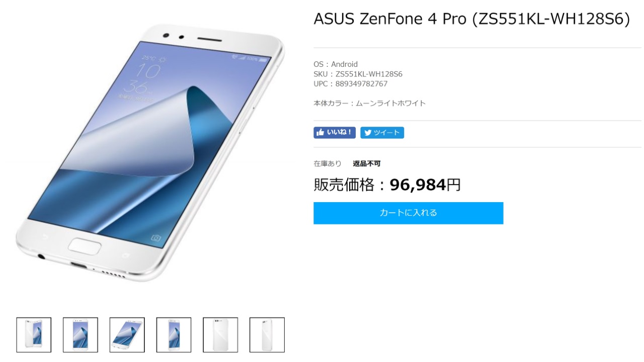Click the Facebook いいね！ thumbs-up button
644x362 pixels.
click(335, 133)
